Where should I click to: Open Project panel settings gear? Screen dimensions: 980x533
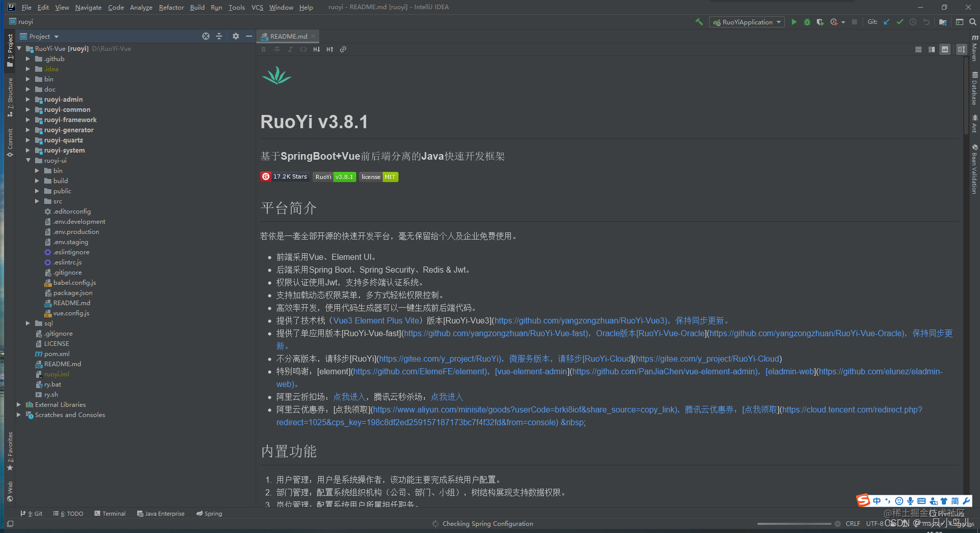coord(236,36)
